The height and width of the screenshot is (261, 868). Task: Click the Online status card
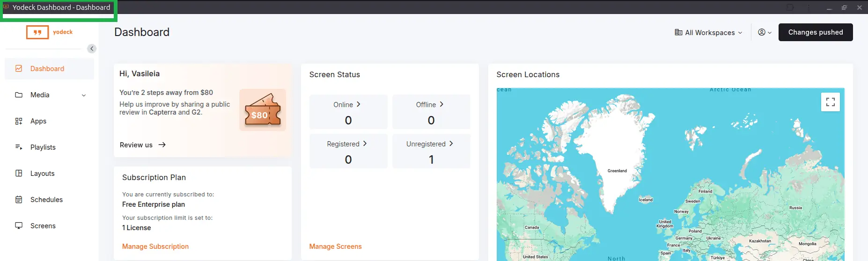click(348, 112)
